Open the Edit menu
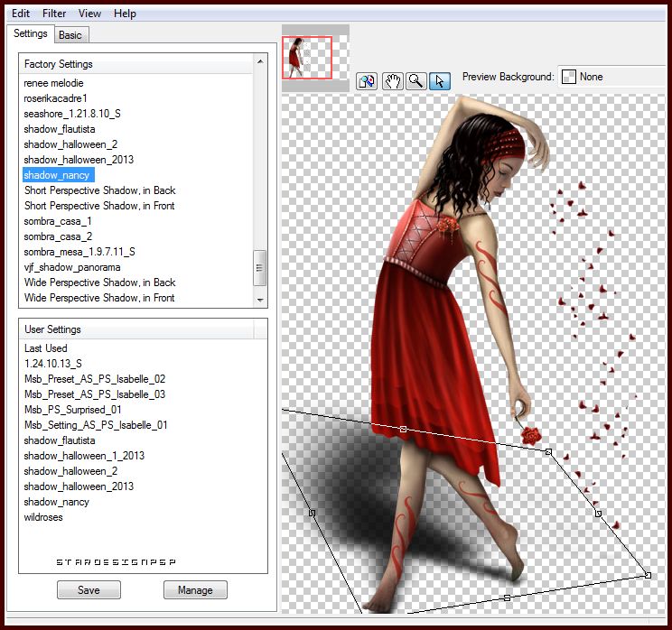The width and height of the screenshot is (672, 630). [21, 14]
